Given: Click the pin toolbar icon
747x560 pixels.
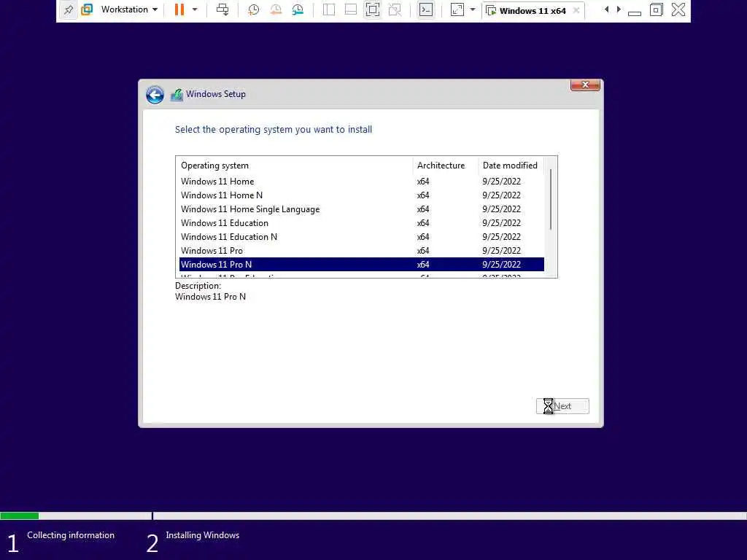Looking at the screenshot, I should [69, 9].
